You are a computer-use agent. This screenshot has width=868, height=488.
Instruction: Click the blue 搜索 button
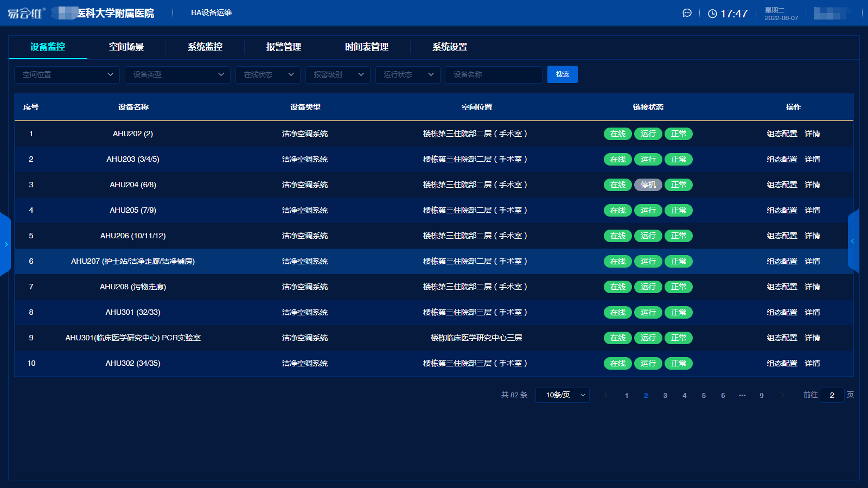[x=562, y=74]
